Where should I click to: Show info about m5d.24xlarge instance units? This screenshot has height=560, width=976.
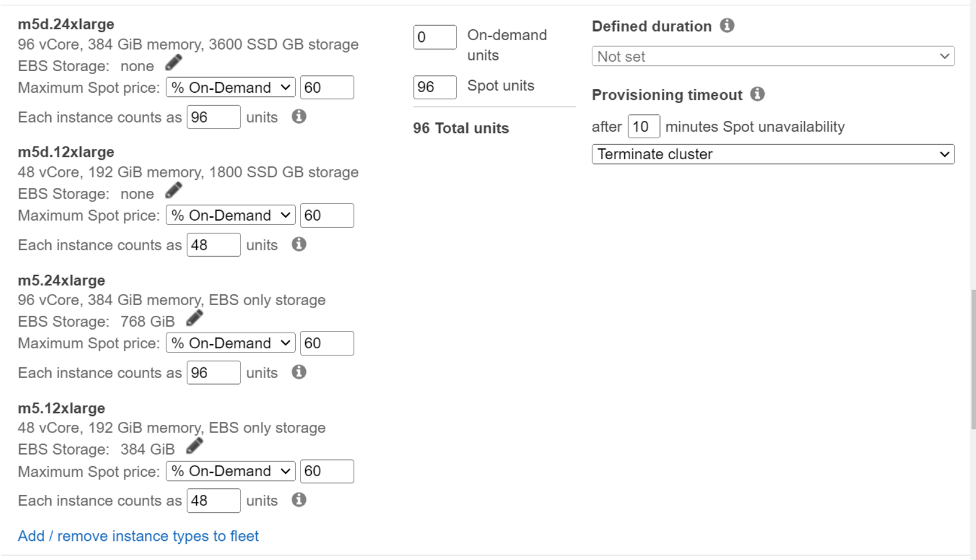[x=299, y=117]
